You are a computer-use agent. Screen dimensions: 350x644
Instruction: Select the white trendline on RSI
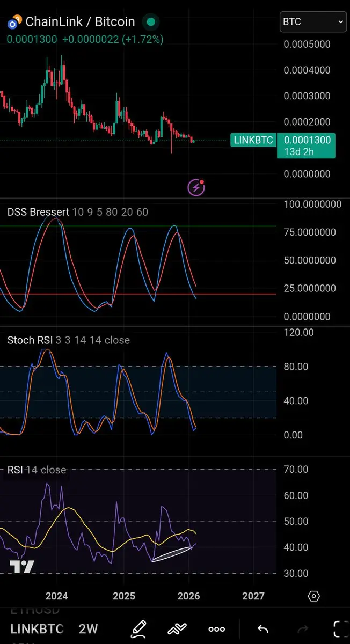coord(172,554)
